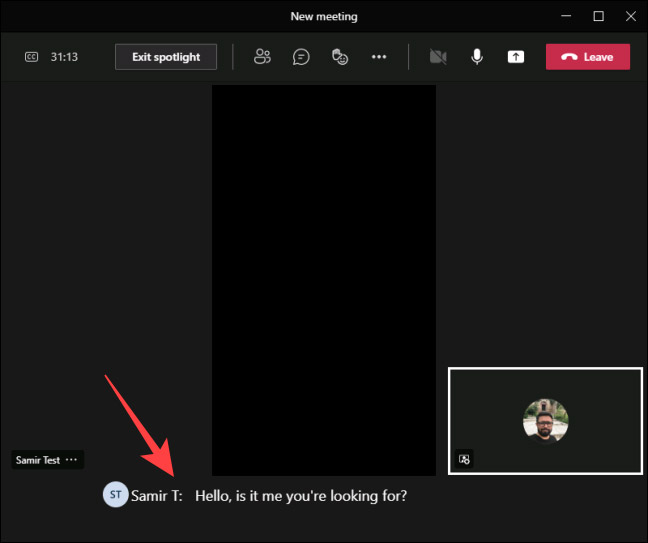648x543 pixels.
Task: Click the small icon in self-view corner
Action: click(464, 459)
